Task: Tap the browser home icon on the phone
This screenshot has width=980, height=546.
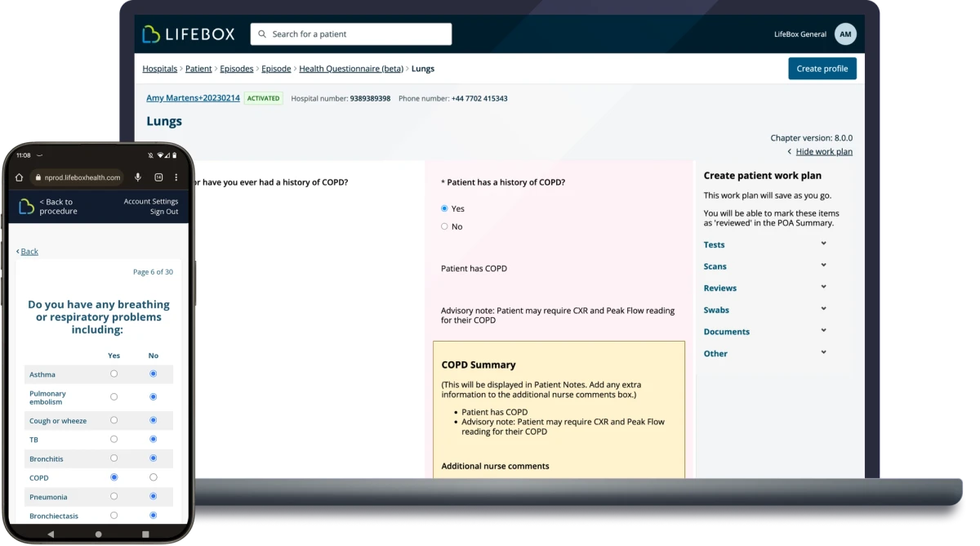Action: (x=20, y=177)
